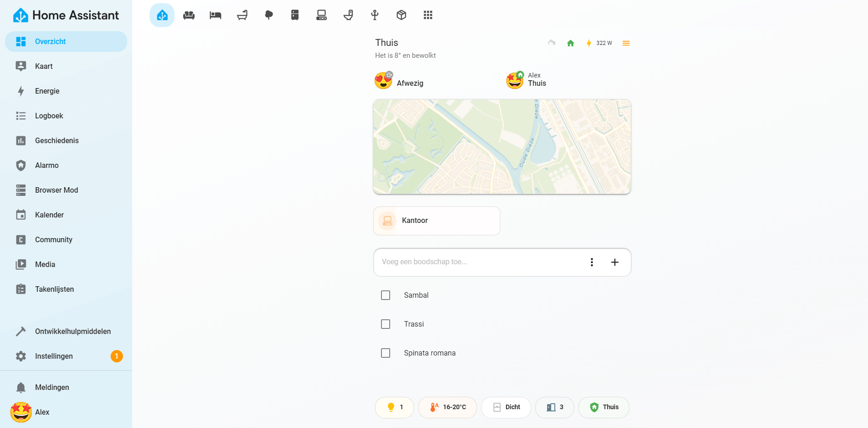Open the 16-20°C temperature chip
Image resolution: width=868 pixels, height=428 pixels.
tap(448, 407)
